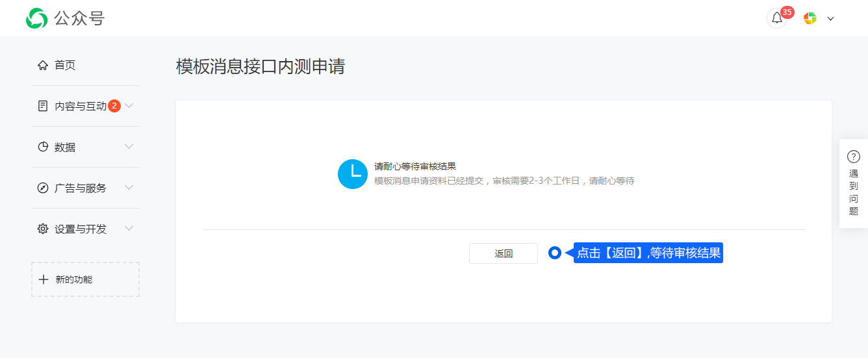Click the green 公众号 logo icon
The width and height of the screenshot is (868, 358).
[36, 18]
